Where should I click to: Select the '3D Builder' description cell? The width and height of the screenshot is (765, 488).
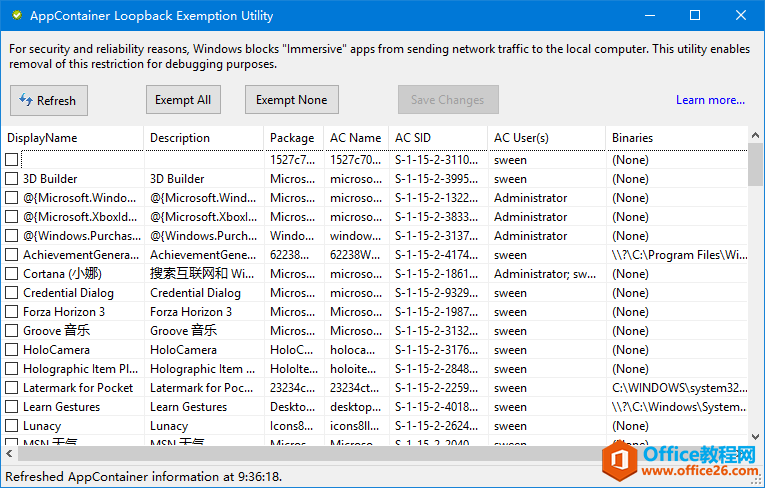point(203,179)
